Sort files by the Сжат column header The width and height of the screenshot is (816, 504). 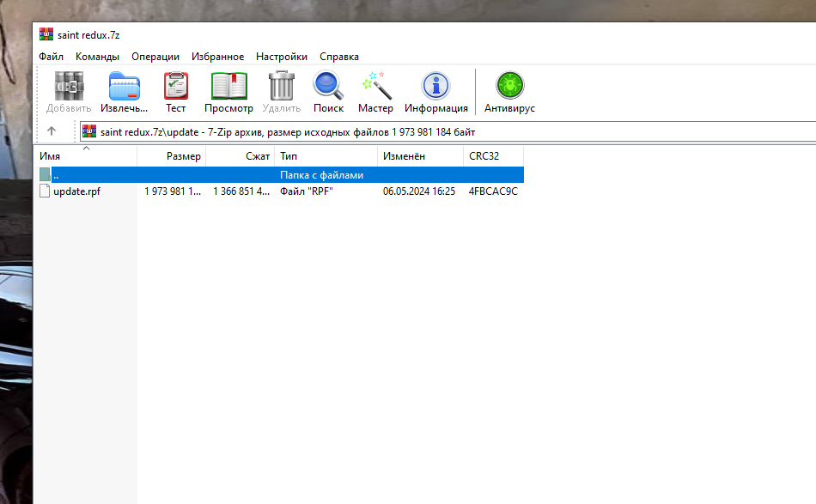[x=241, y=156]
